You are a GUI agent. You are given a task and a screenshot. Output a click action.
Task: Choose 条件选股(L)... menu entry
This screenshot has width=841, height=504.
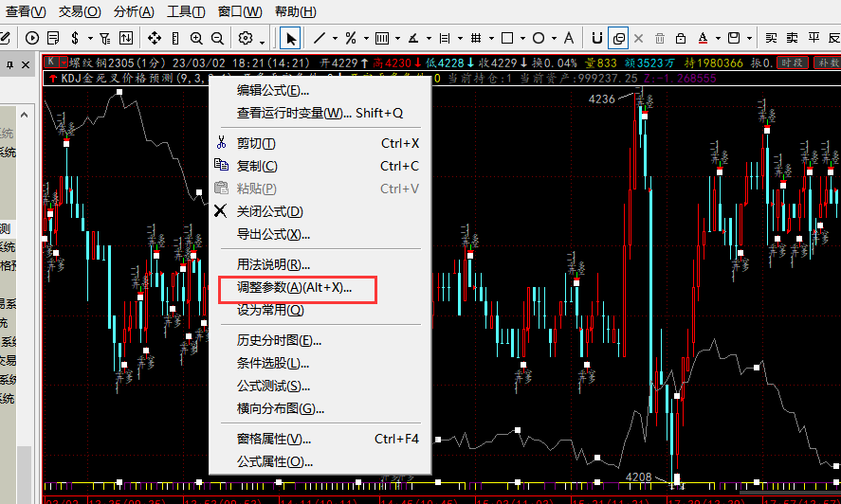[x=320, y=363]
